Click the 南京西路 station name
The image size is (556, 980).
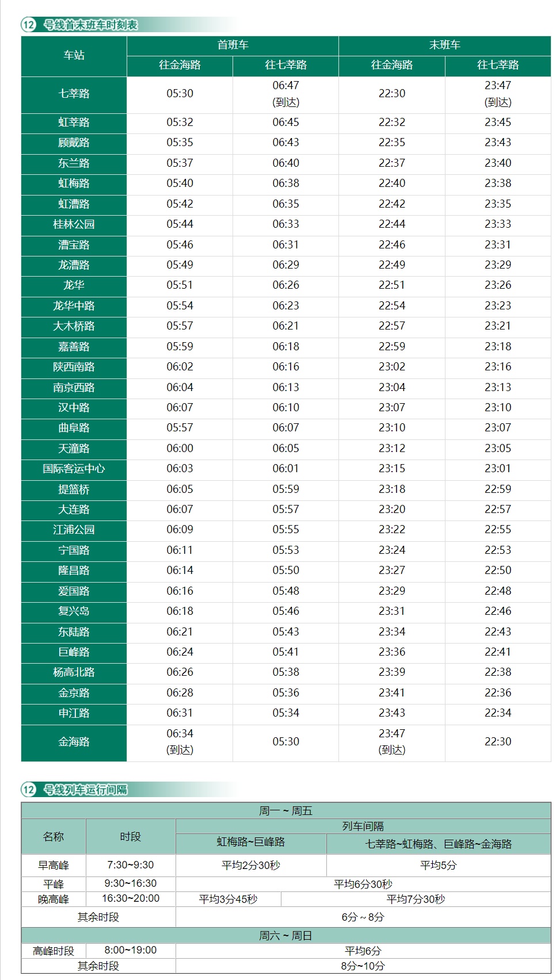click(x=74, y=388)
